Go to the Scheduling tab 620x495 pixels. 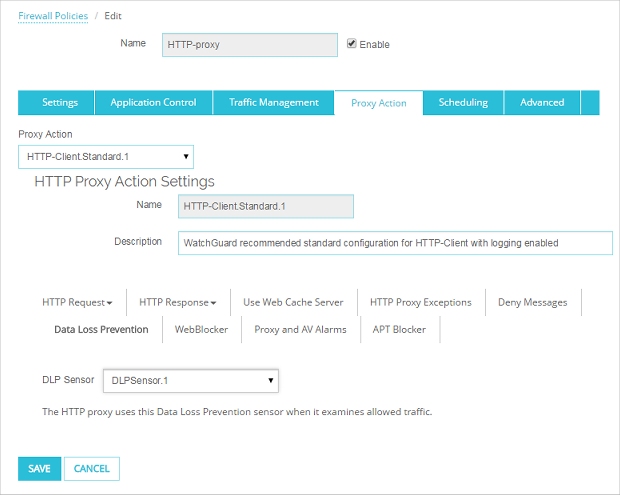tap(463, 103)
